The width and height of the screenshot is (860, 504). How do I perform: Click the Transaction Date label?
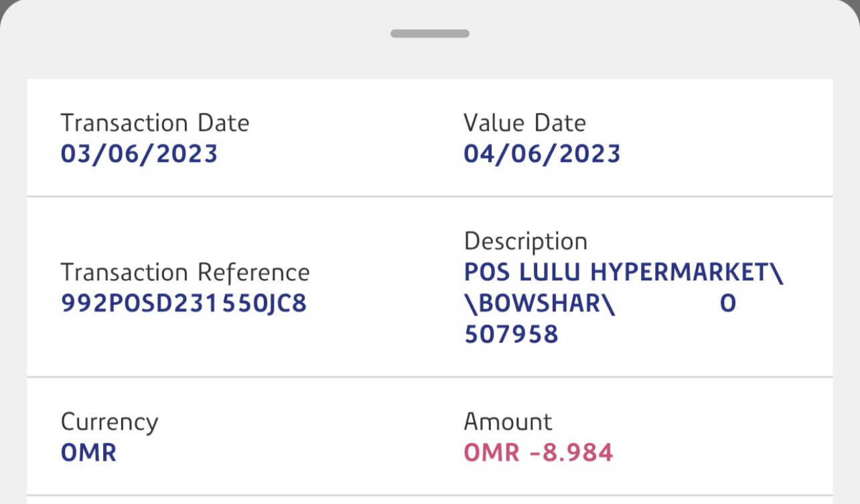pos(155,123)
